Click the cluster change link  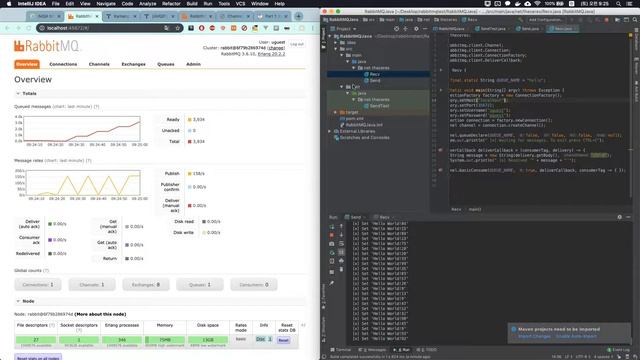276,48
